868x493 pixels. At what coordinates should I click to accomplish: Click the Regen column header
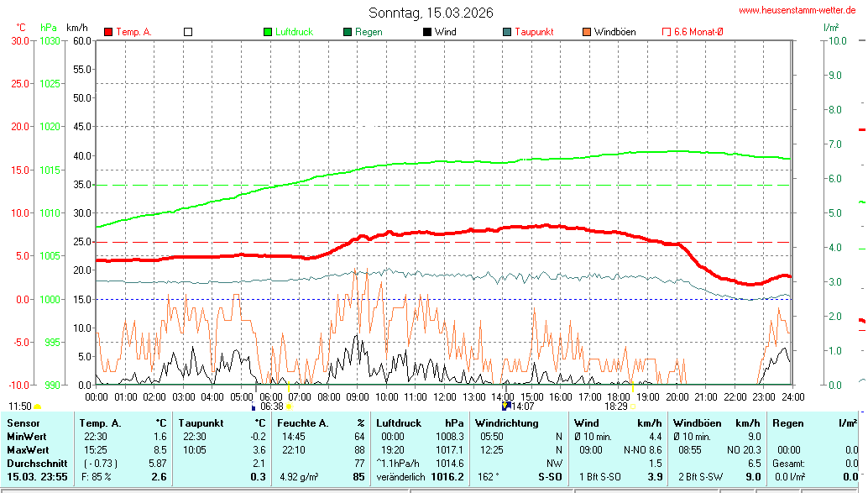787,423
